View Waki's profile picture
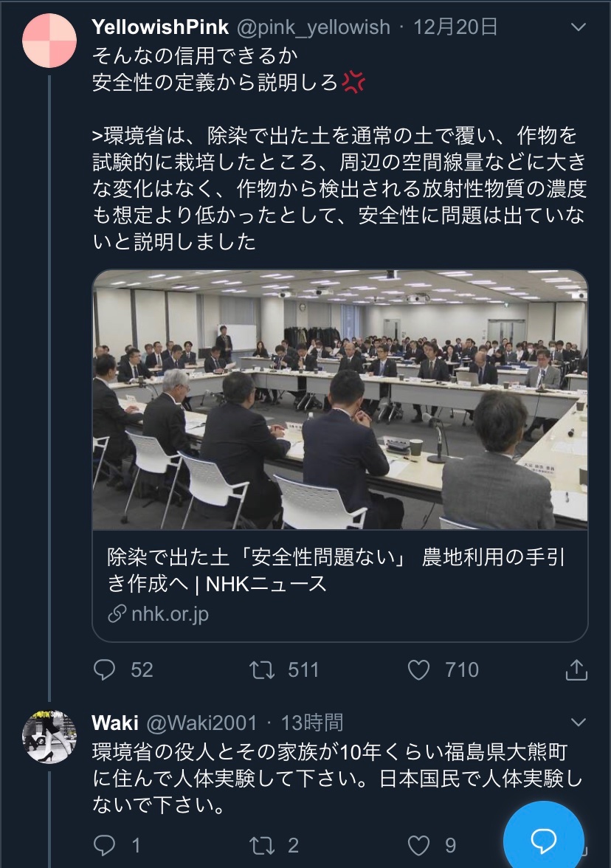Screen dimensions: 611x868 click(x=49, y=737)
